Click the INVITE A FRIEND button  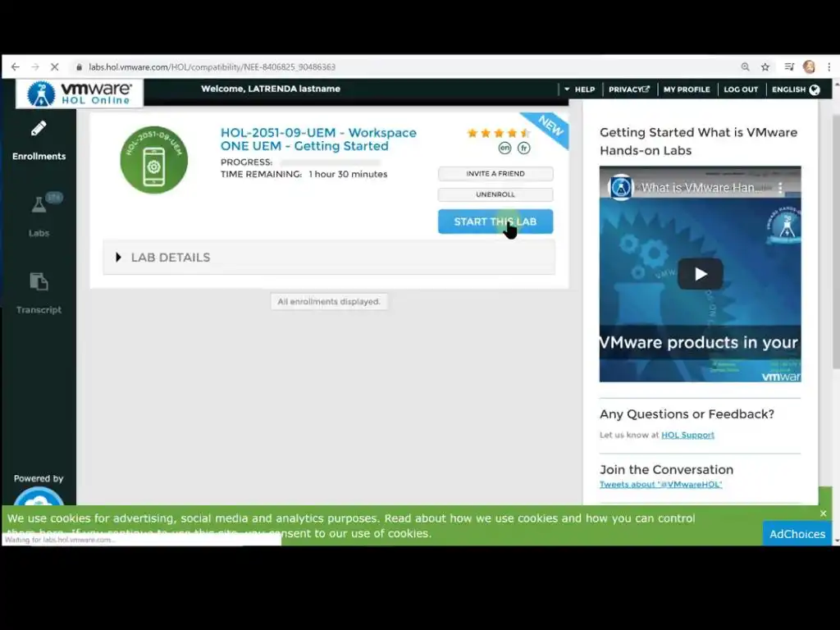click(x=495, y=174)
